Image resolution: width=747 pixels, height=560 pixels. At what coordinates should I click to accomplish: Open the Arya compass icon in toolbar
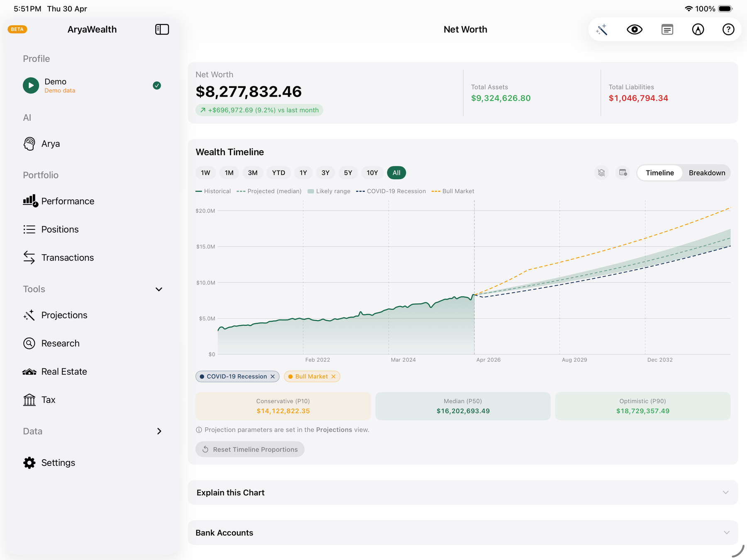click(698, 29)
